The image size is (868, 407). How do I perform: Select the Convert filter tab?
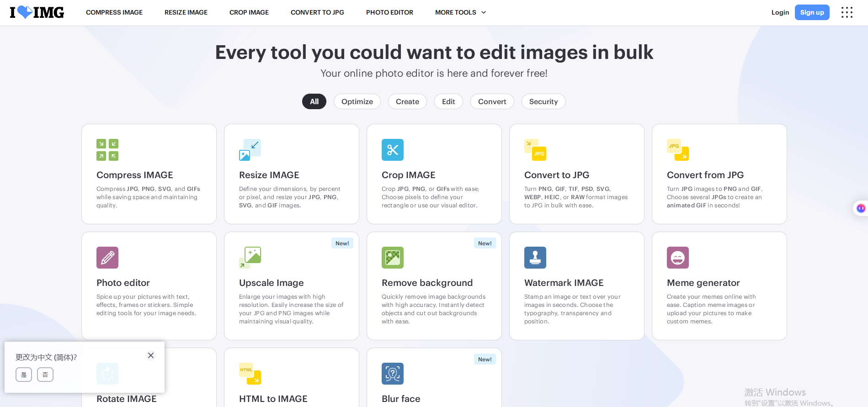point(492,101)
